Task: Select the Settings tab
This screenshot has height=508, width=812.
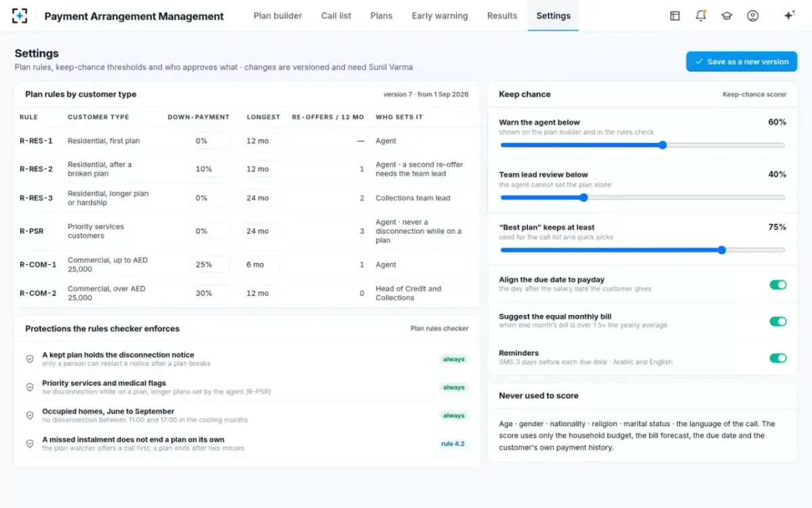Action: [x=554, y=16]
